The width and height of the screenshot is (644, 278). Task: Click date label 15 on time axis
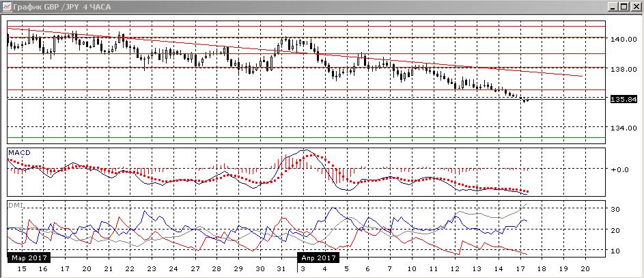click(22, 269)
